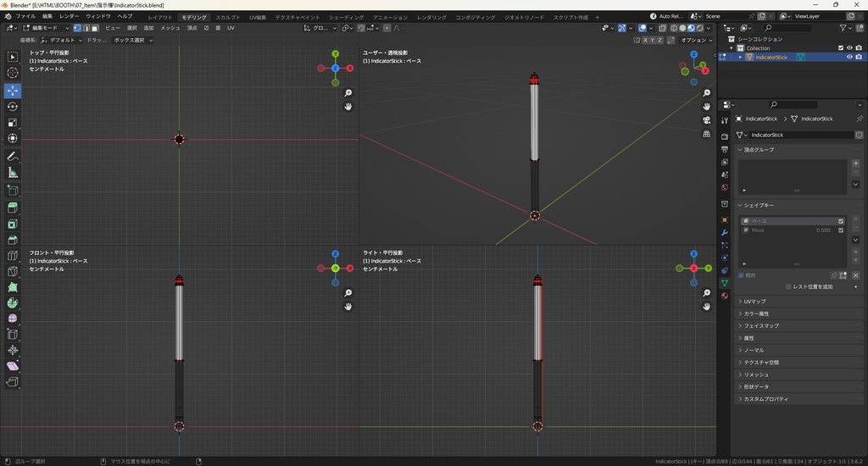Activate the Transform tool
The height and width of the screenshot is (466, 868).
click(12, 138)
